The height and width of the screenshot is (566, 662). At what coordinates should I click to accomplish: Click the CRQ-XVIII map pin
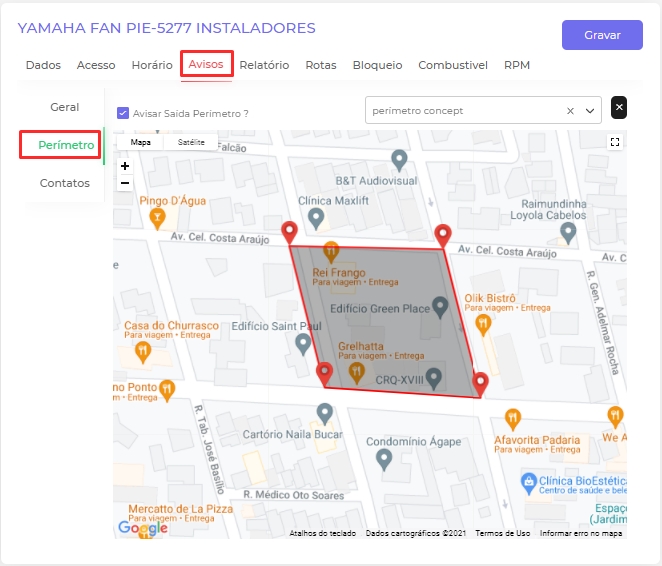pos(434,378)
